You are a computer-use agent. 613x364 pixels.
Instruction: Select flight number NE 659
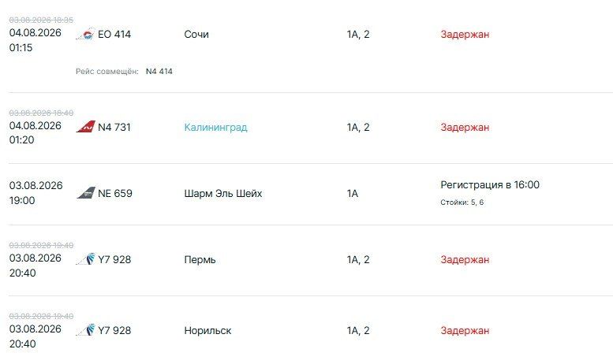tap(115, 193)
